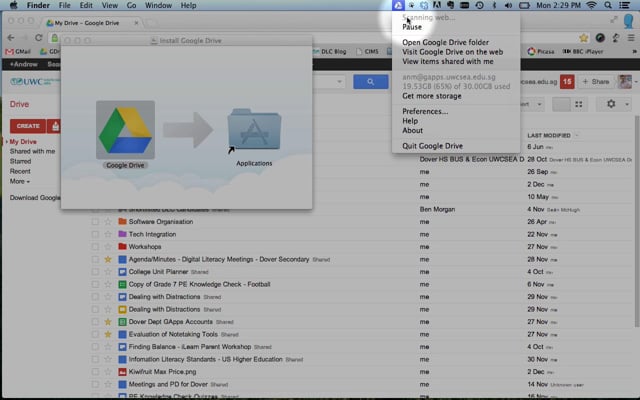
Task: Switch Drive to grid view
Action: point(579,104)
